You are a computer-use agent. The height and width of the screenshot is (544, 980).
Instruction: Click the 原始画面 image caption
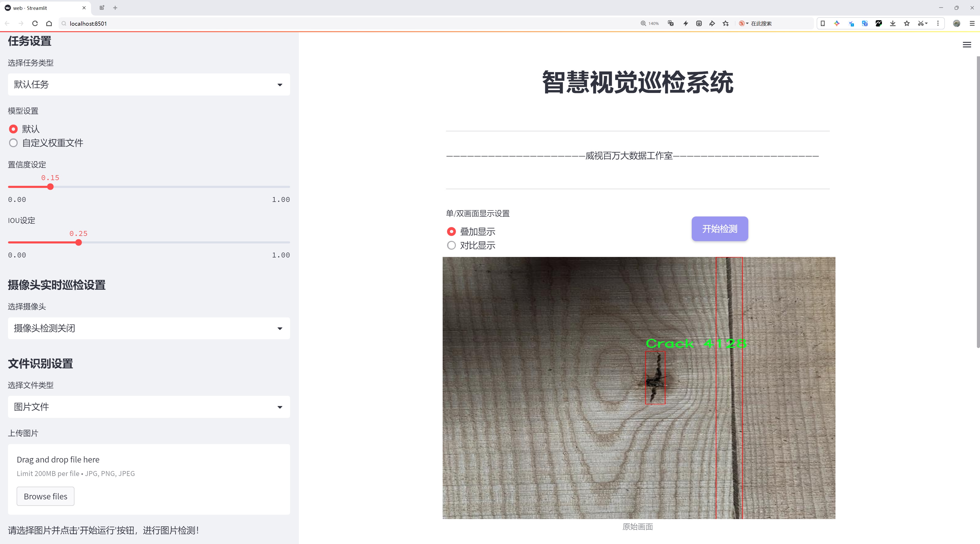tap(638, 527)
